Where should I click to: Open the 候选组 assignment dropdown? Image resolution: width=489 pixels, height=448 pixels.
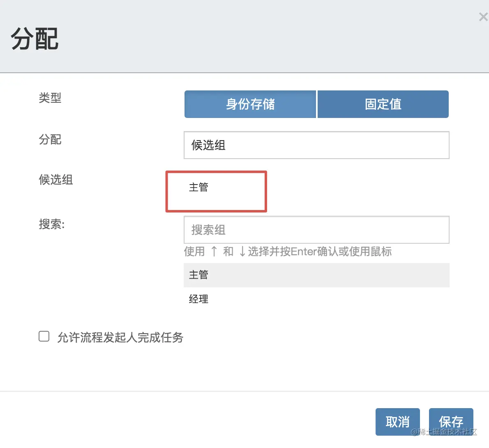pos(316,145)
